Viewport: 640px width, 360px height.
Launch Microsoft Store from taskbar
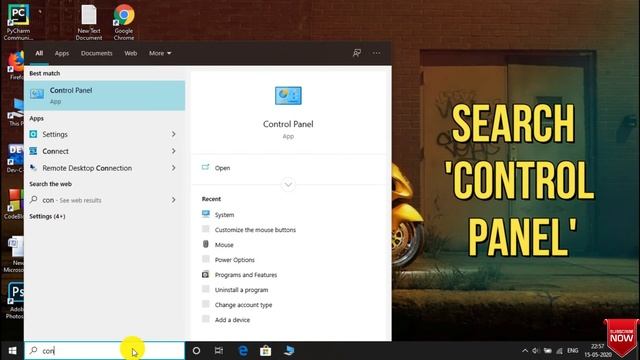point(266,351)
